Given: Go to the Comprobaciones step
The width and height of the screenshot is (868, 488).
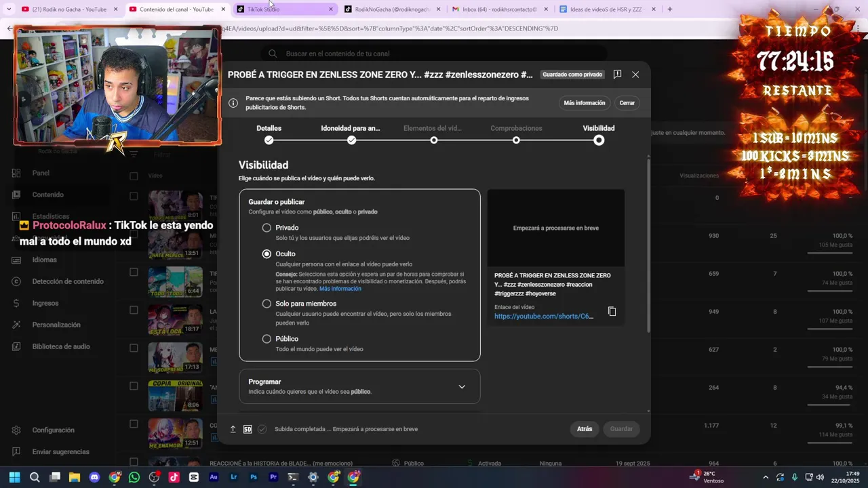Looking at the screenshot, I should [x=516, y=134].
